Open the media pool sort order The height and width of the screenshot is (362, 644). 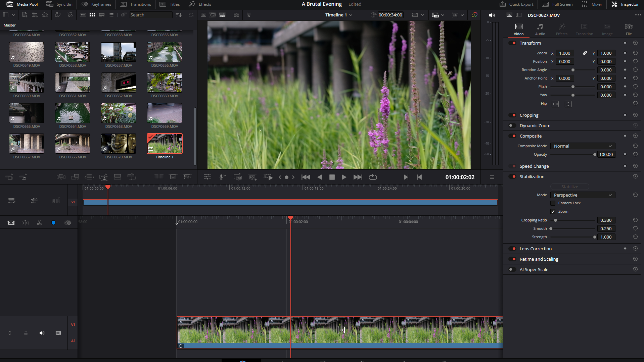[x=179, y=15]
